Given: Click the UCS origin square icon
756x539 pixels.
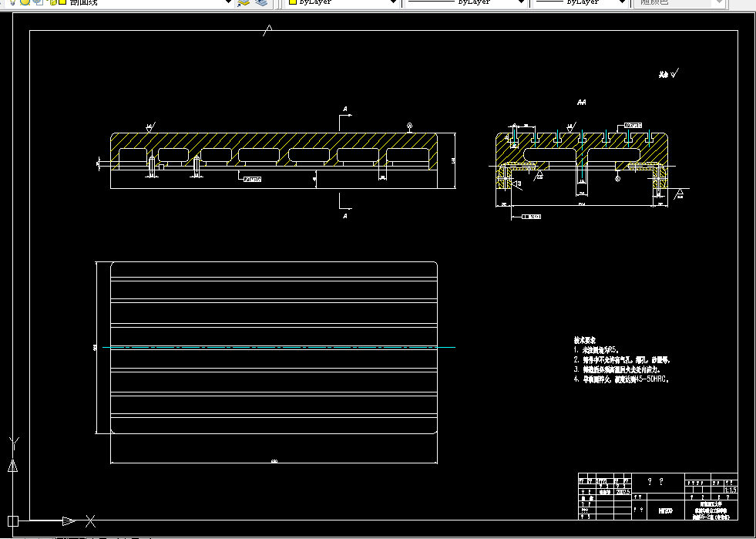Looking at the screenshot, I should [12, 521].
